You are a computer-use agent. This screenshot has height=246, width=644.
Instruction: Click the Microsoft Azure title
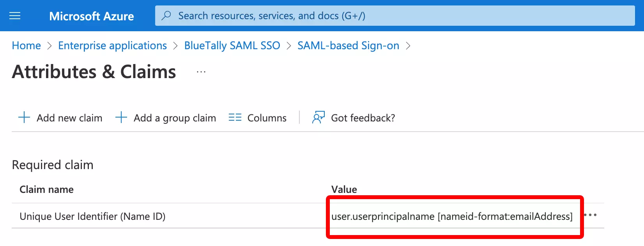point(92,16)
